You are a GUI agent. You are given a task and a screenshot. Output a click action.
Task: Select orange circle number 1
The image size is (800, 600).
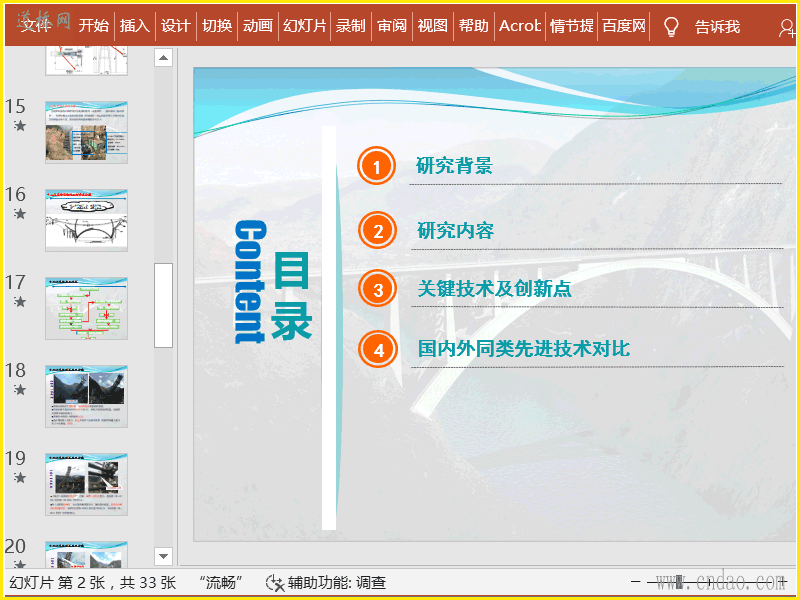coord(377,166)
